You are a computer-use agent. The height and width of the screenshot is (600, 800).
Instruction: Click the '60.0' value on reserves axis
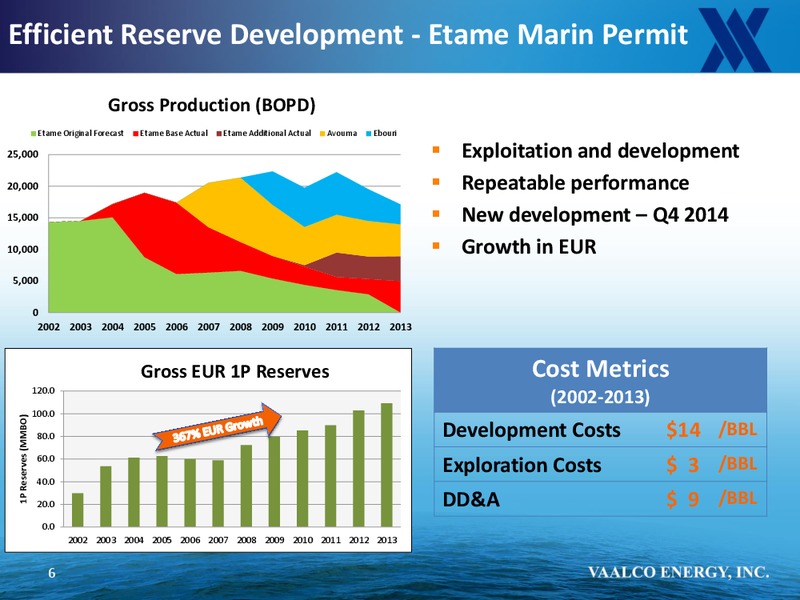pos(46,459)
